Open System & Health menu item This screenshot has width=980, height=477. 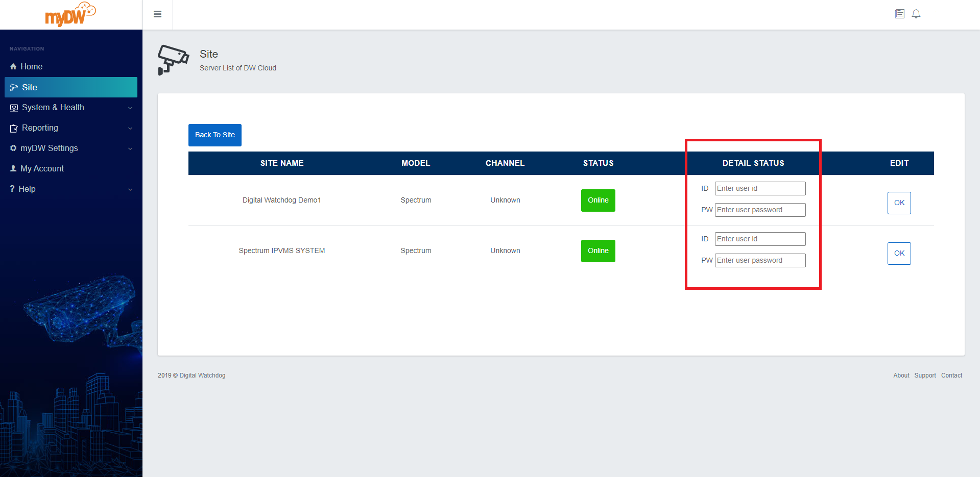[x=71, y=108]
